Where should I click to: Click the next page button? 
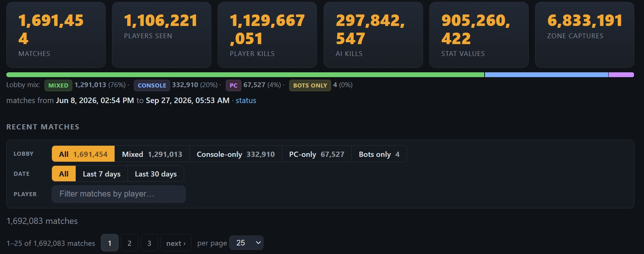point(176,243)
